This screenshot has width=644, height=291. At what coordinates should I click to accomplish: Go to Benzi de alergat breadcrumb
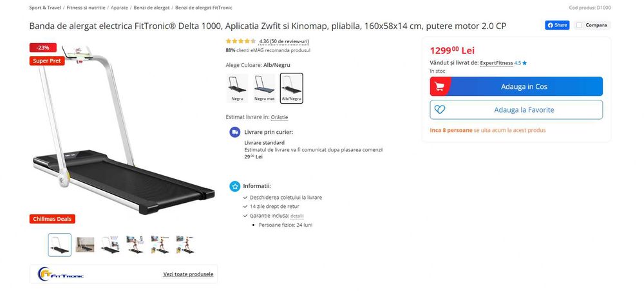151,7
